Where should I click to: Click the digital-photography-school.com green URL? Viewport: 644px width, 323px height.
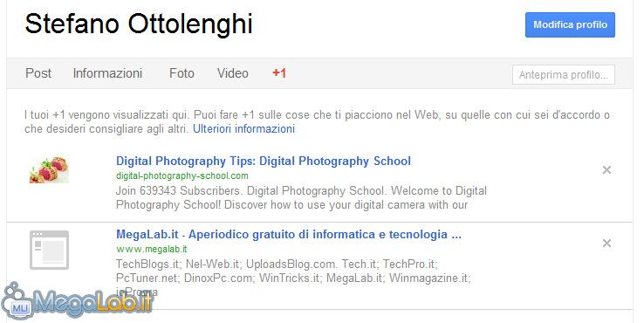point(182,175)
